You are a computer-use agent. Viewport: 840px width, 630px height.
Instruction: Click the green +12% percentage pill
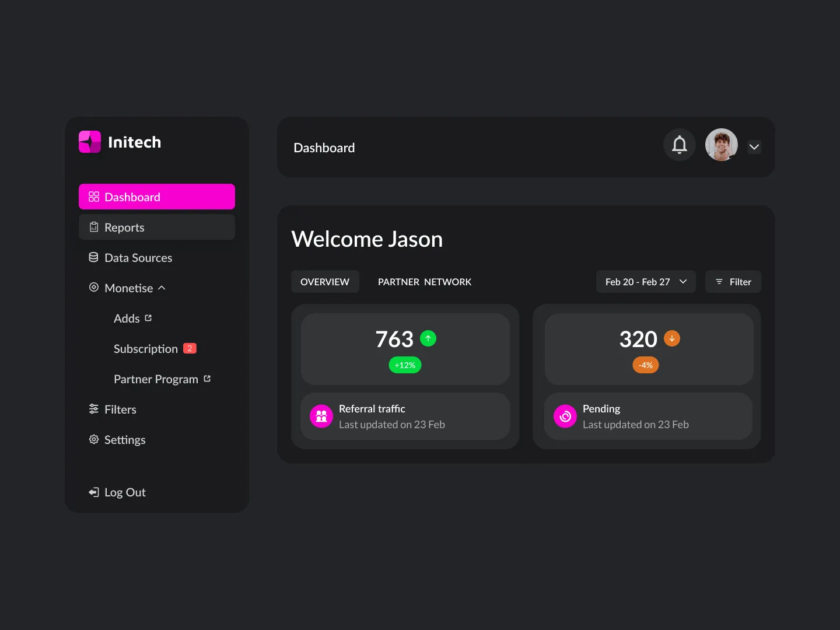click(405, 365)
